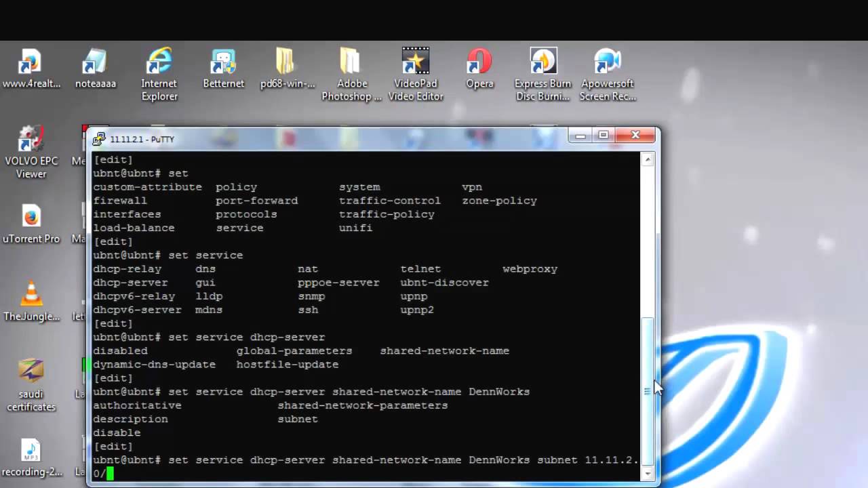
Task: Open VOLVO EPC Viewer shortcut
Action: click(31, 152)
